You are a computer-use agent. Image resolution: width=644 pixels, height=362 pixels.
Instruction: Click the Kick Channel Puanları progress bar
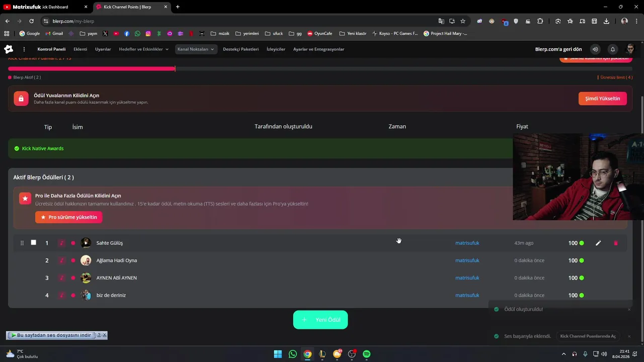(x=320, y=68)
